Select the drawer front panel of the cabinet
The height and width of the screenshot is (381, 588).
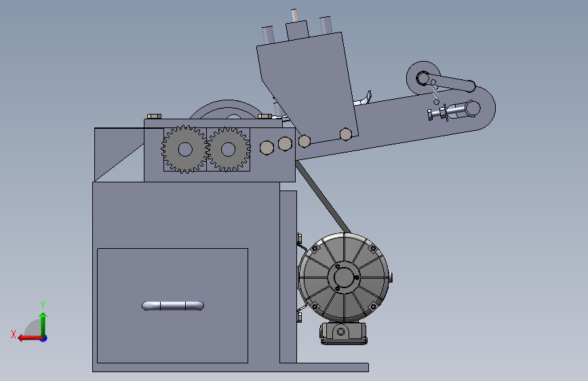pos(172,306)
